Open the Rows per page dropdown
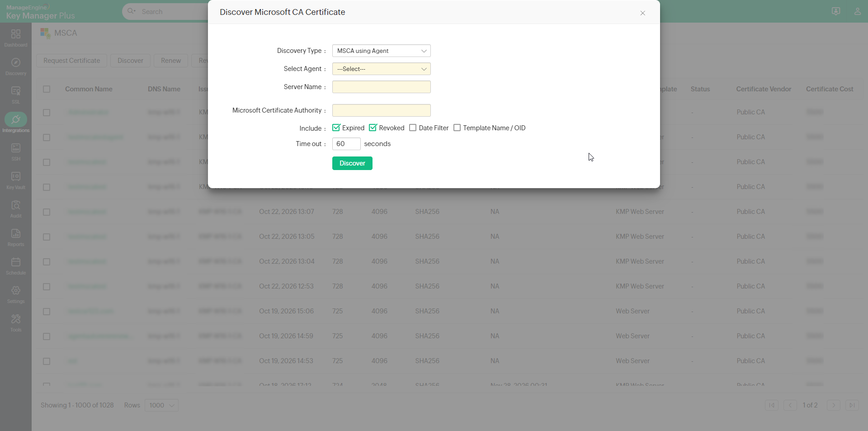 (x=161, y=405)
